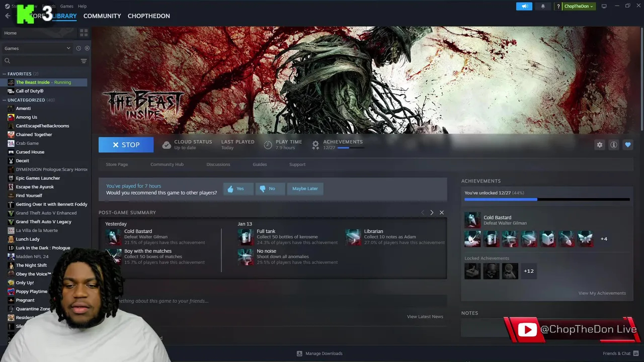Open Boy with the matches achievement
The height and width of the screenshot is (362, 644).
pyautogui.click(x=148, y=251)
